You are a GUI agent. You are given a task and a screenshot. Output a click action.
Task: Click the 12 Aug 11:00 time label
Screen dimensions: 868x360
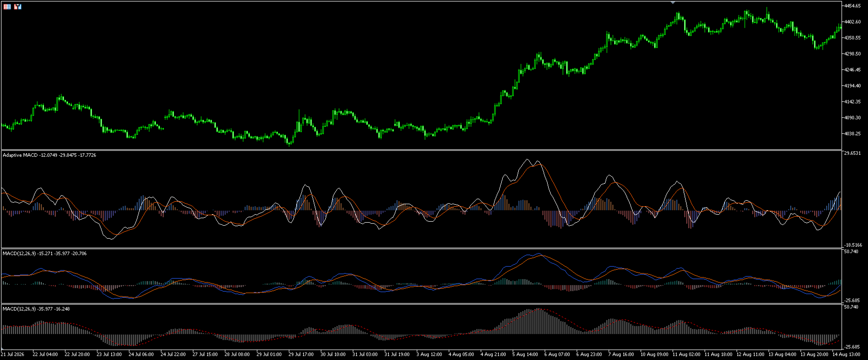[x=750, y=355]
